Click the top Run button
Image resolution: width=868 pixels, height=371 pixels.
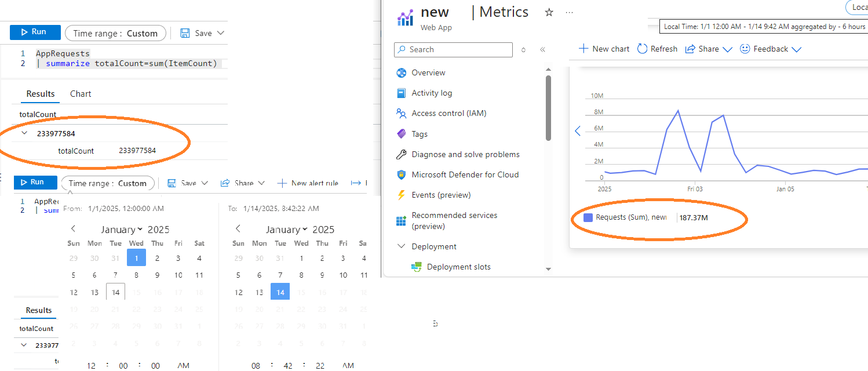[x=35, y=32]
